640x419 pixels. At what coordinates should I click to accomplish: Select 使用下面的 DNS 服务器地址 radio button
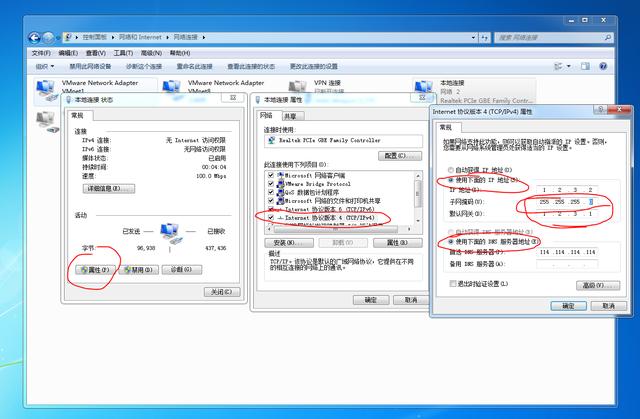(451, 242)
